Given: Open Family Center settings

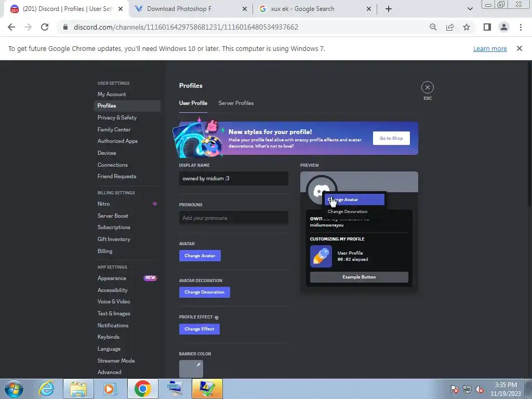Looking at the screenshot, I should coord(127,129).
